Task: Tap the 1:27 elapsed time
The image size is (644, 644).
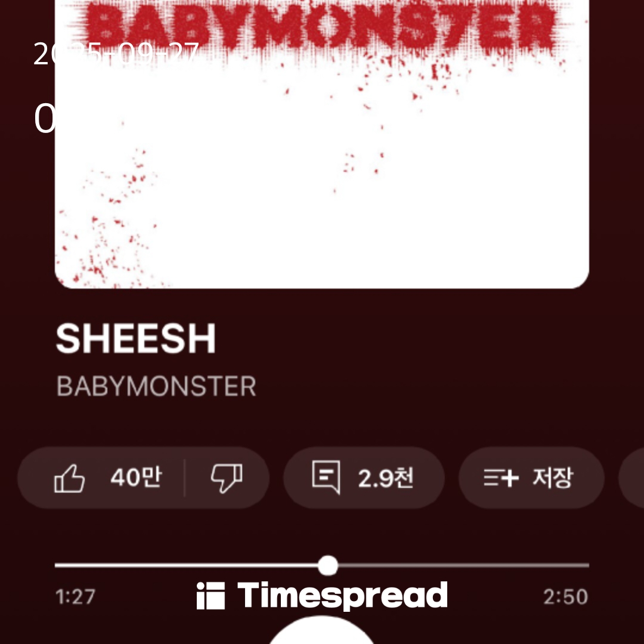Action: (x=75, y=597)
